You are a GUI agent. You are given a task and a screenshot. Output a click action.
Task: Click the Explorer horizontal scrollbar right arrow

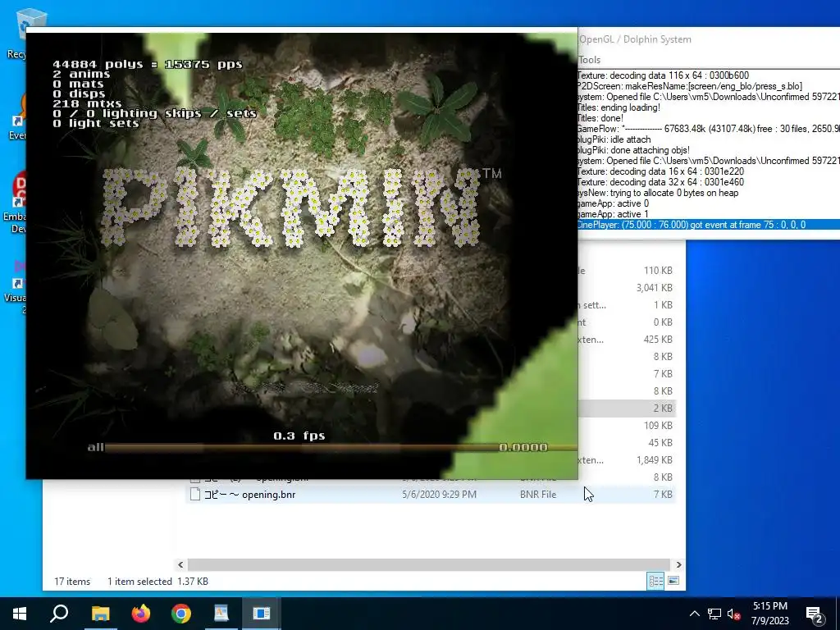[x=678, y=564]
